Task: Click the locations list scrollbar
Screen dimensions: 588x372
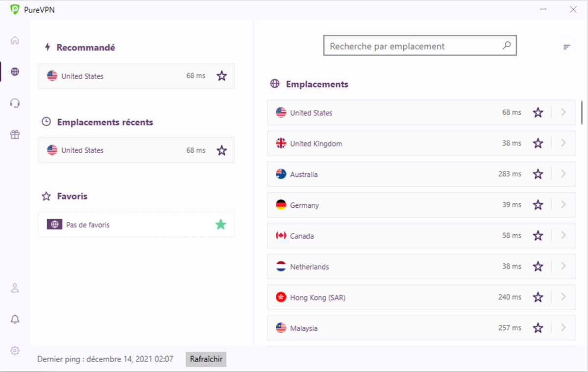Action: coord(582,112)
